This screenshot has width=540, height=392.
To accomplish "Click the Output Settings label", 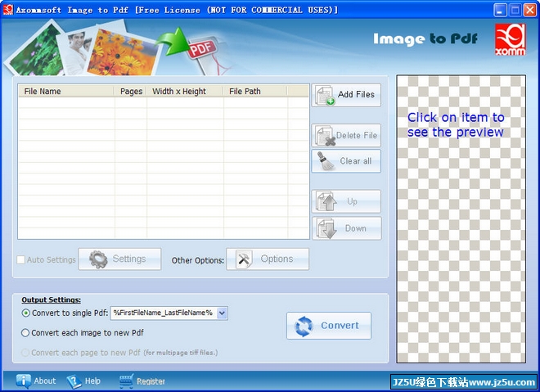I will click(x=51, y=300).
